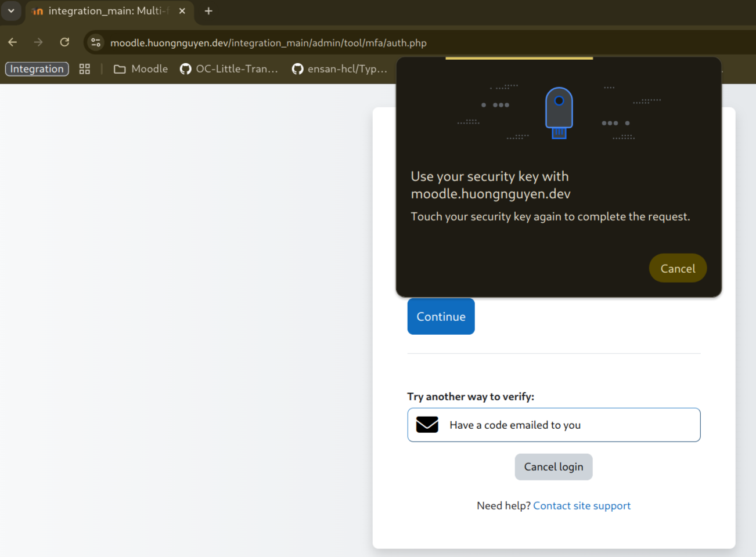Click the address bar URL
This screenshot has height=557, width=756.
268,43
